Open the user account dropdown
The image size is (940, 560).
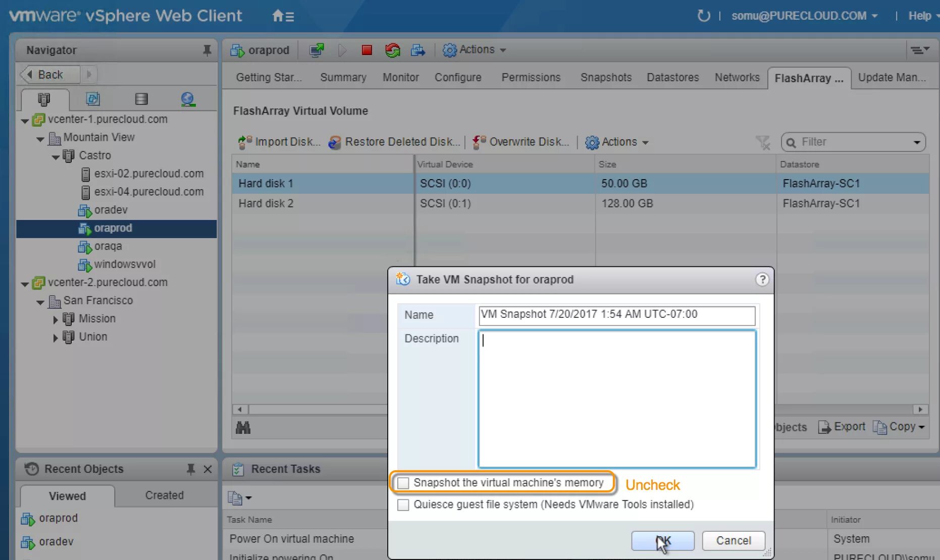pyautogui.click(x=805, y=16)
